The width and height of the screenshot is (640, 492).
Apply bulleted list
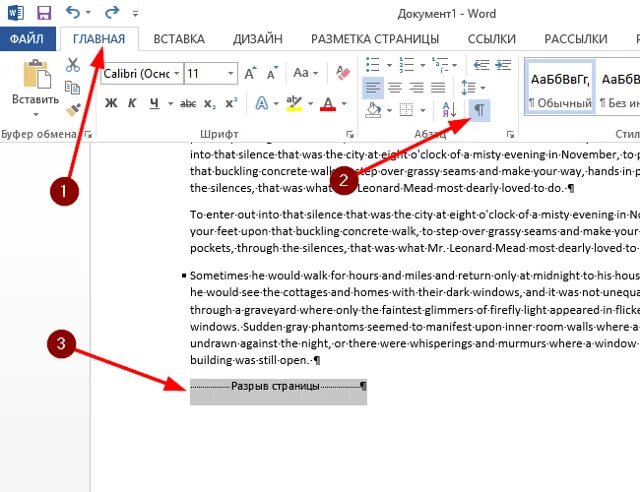[373, 65]
